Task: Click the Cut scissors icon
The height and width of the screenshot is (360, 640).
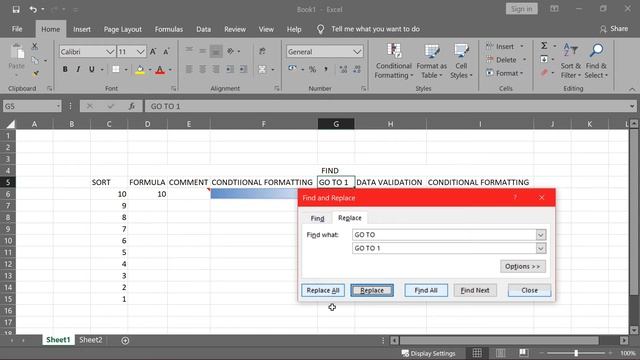Action: click(x=35, y=46)
